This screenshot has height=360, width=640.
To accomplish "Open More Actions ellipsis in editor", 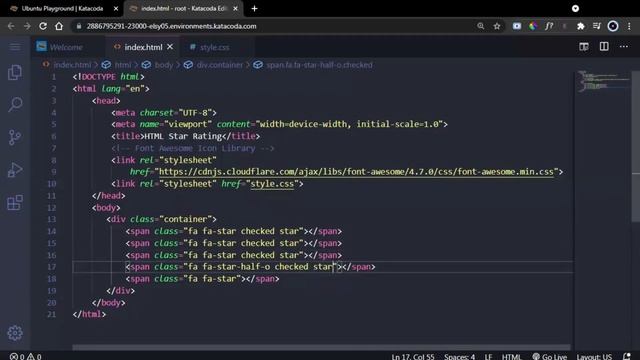I will pyautogui.click(x=624, y=47).
